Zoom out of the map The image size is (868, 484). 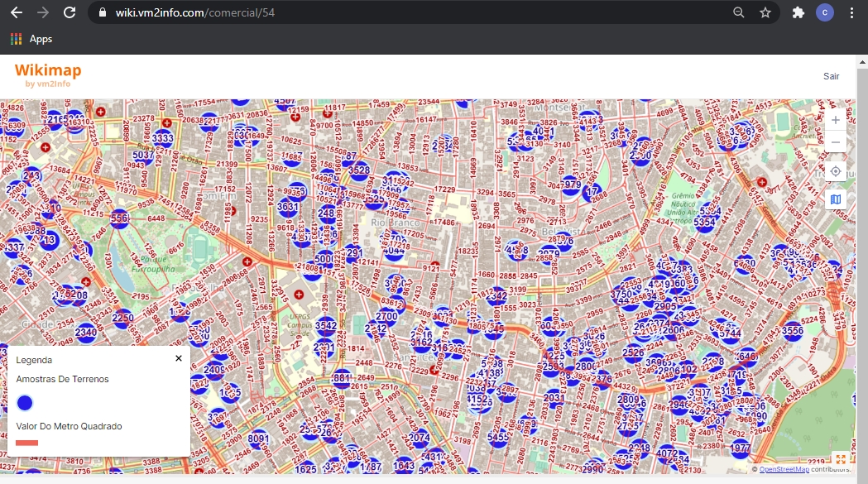pyautogui.click(x=836, y=142)
